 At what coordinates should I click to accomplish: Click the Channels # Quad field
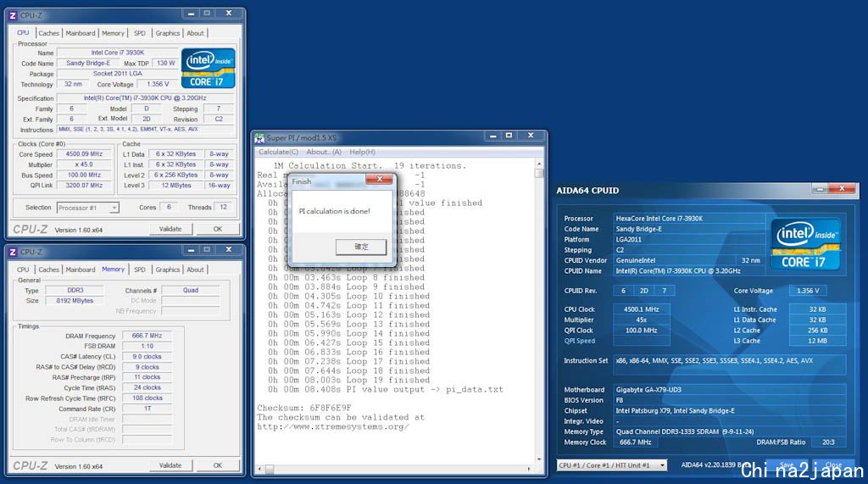[x=191, y=290]
